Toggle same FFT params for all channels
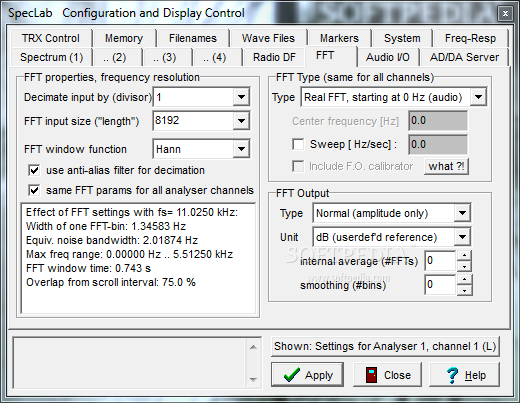This screenshot has width=520, height=403. [x=34, y=190]
